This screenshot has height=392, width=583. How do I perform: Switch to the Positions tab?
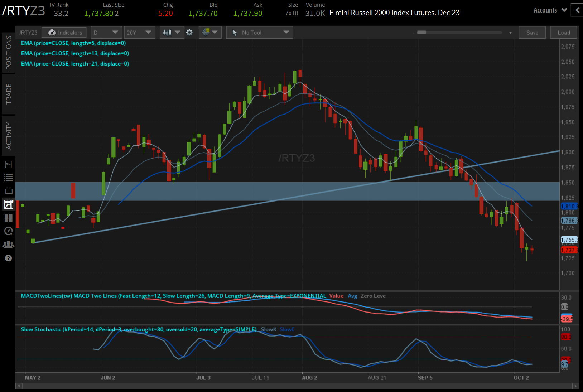coord(9,53)
